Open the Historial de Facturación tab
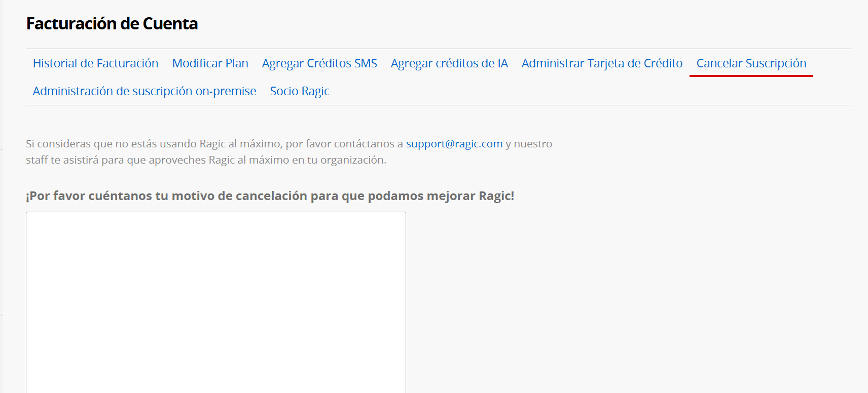Screen dimensions: 868x393 (x=95, y=63)
